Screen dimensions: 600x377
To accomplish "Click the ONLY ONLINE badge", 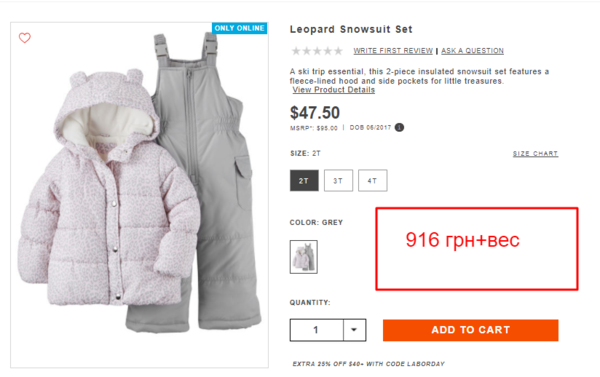I will (240, 28).
